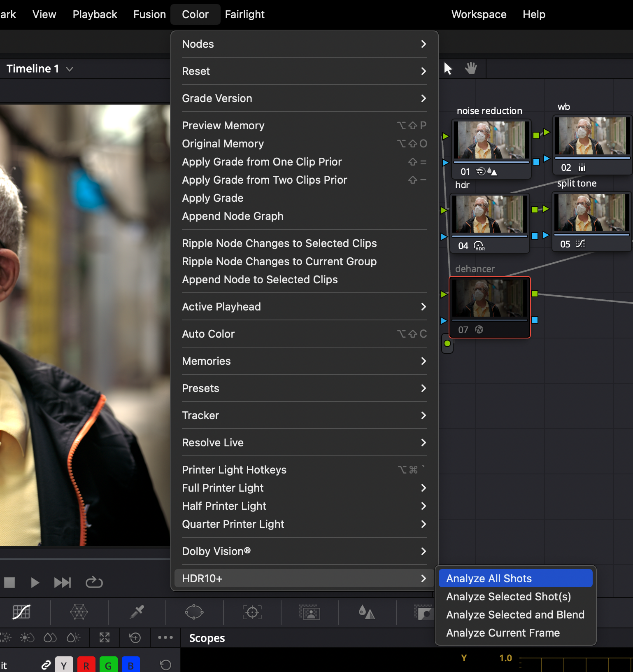
Task: Open the Power Window palette
Action: click(194, 612)
